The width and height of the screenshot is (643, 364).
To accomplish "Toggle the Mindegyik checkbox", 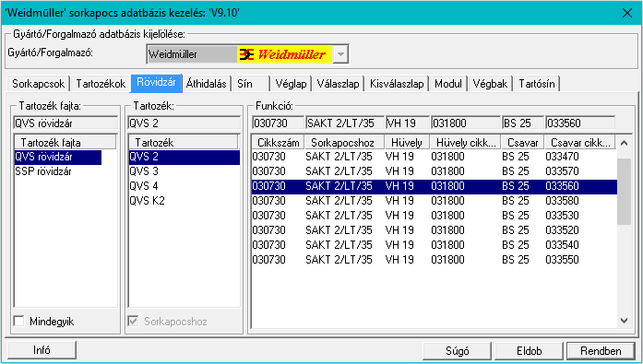I will (x=18, y=321).
